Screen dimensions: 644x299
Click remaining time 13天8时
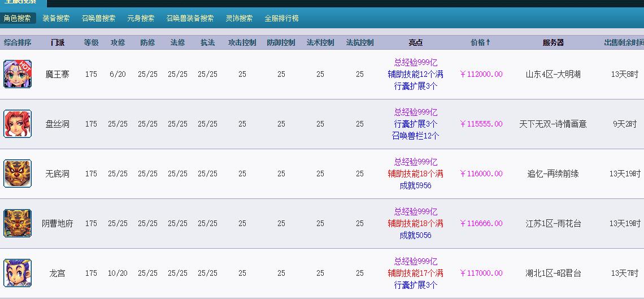(625, 75)
